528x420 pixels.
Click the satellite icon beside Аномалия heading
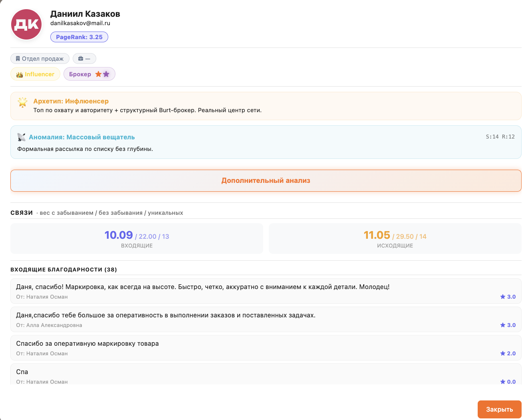(22, 137)
